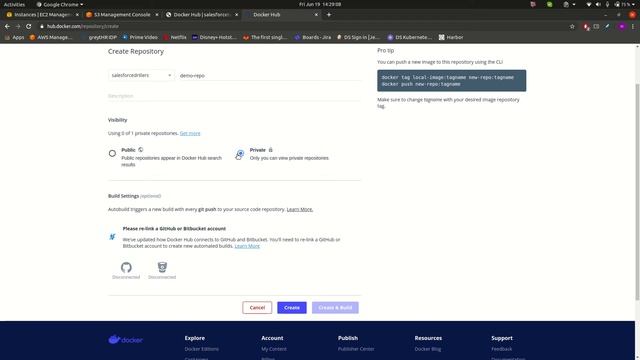Open a new browser tab
The image size is (640, 360).
click(329, 15)
